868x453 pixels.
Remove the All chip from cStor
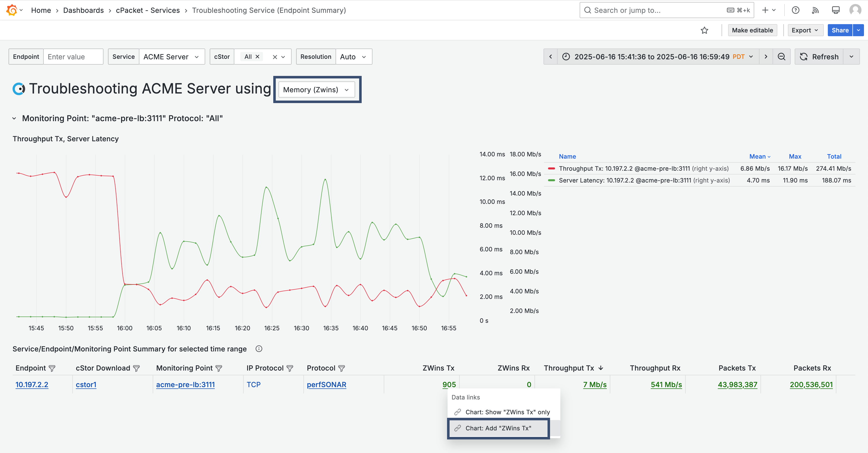(x=257, y=57)
